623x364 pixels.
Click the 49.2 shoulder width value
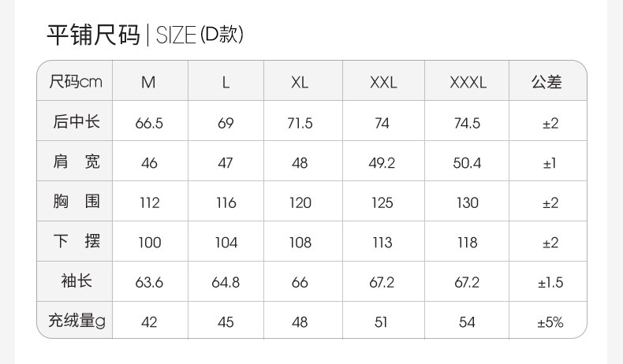(382, 163)
